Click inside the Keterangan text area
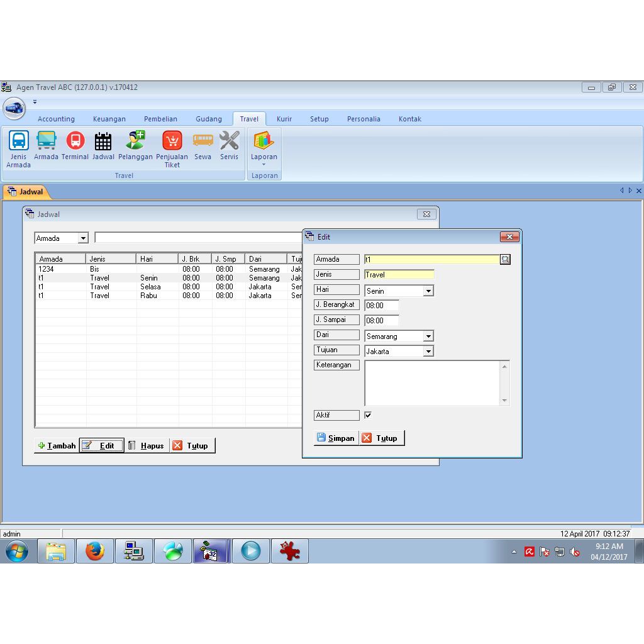This screenshot has width=644, height=644. (432, 383)
